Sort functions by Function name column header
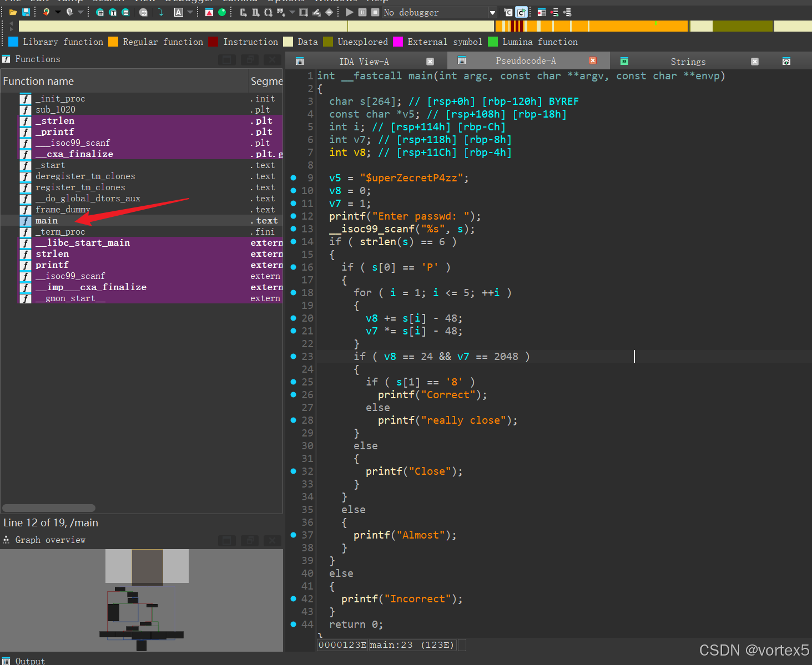Image resolution: width=812 pixels, height=665 pixels. tap(124, 81)
